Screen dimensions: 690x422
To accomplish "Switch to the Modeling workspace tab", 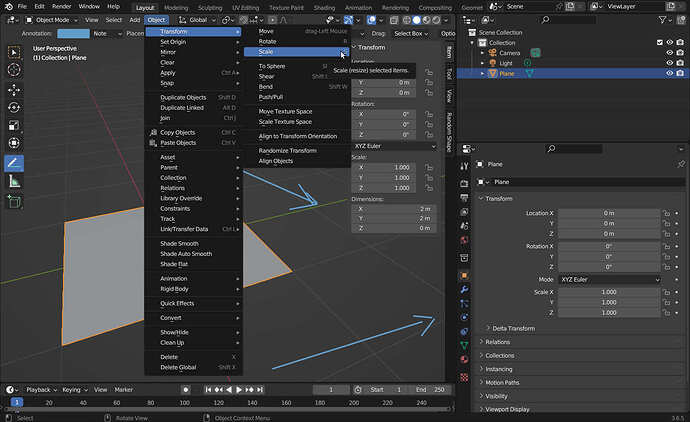I will (x=176, y=7).
